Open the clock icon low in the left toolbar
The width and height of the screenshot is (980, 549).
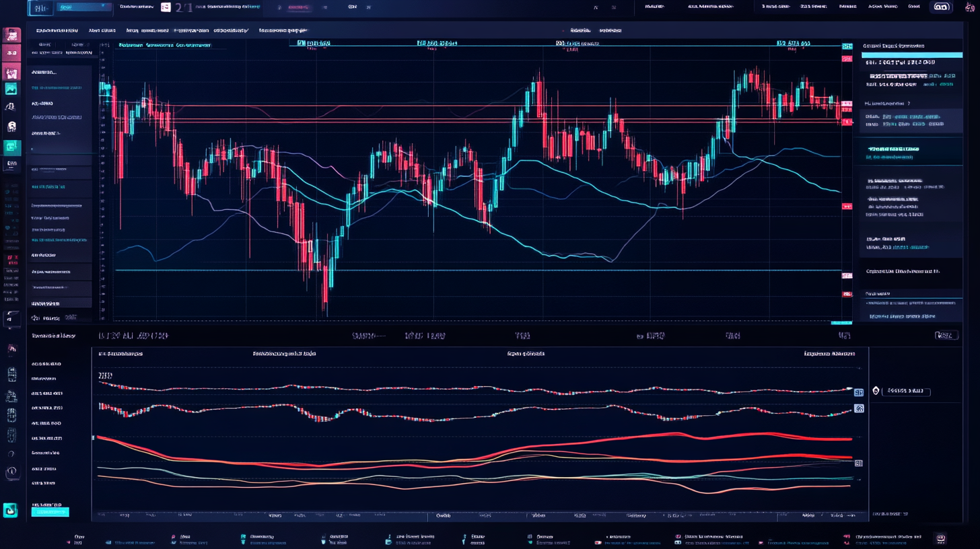tap(11, 472)
